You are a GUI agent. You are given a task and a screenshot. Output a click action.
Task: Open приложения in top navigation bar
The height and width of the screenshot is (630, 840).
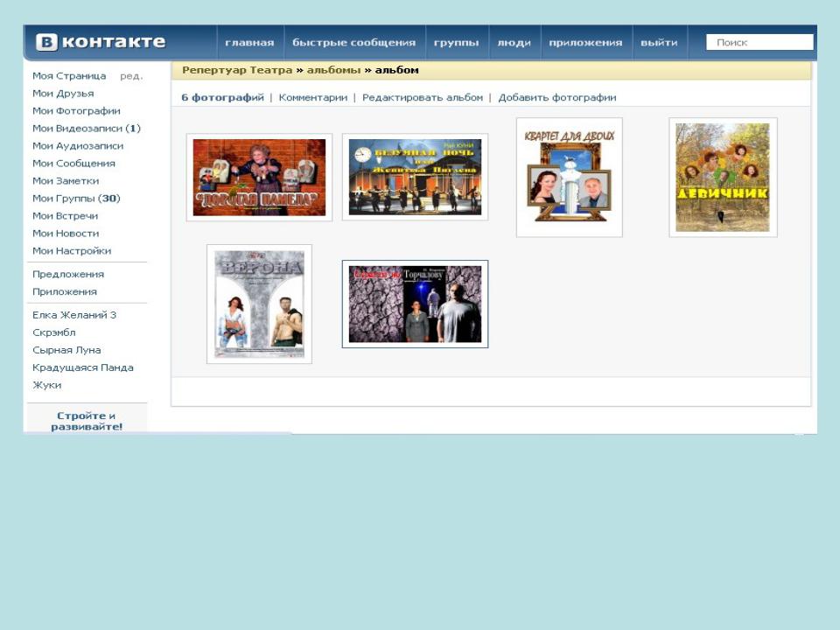585,42
